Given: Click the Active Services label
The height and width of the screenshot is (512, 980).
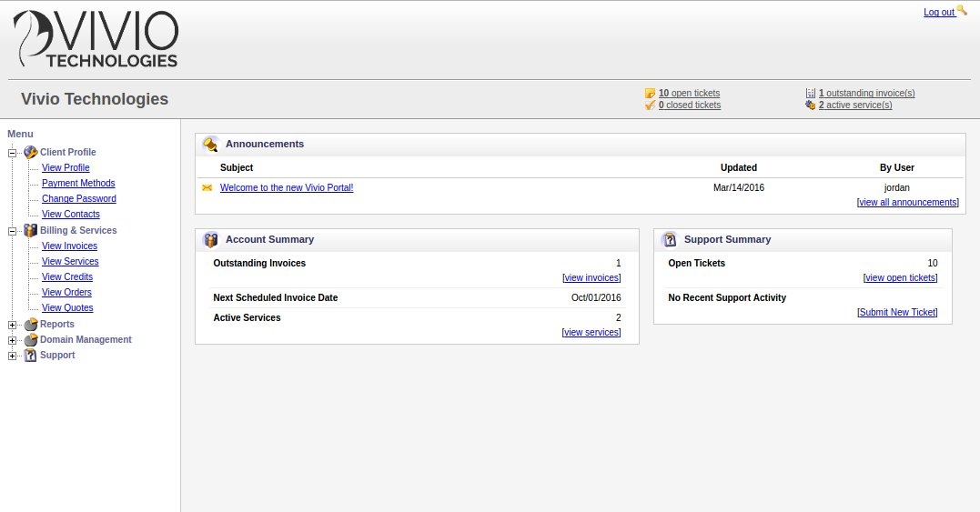Looking at the screenshot, I should click(x=247, y=317).
